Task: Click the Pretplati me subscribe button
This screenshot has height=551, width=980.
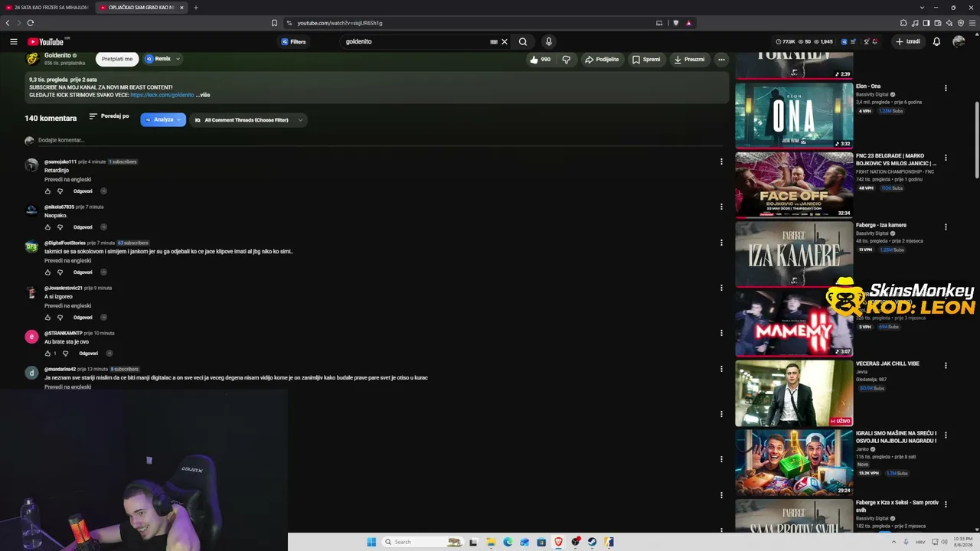Action: [x=117, y=59]
